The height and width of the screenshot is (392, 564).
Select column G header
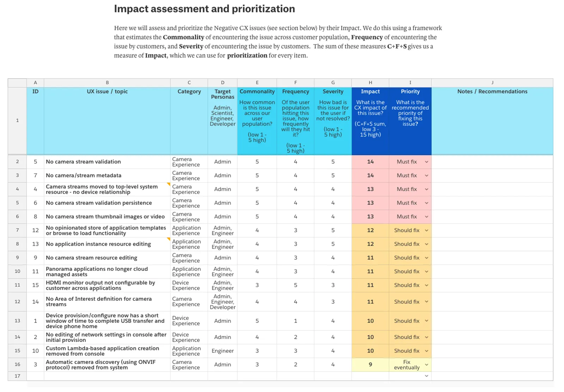pos(333,83)
